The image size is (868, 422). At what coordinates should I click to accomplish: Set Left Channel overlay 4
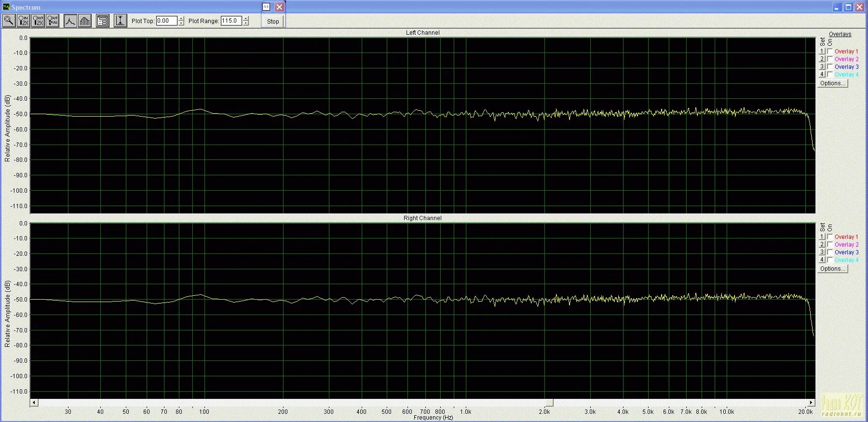(x=822, y=74)
